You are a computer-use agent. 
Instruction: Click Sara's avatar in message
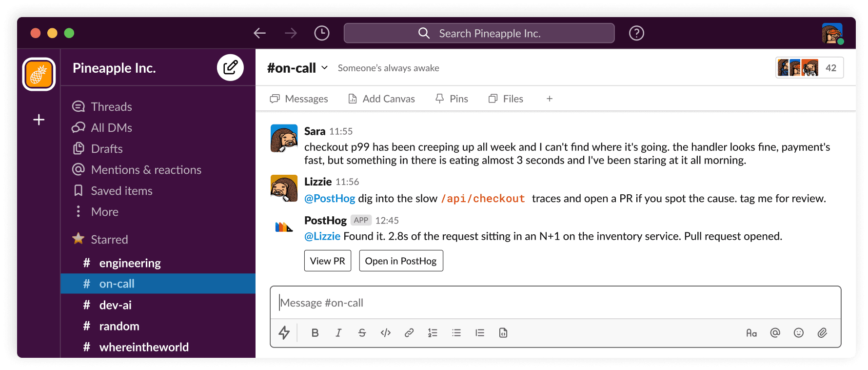[284, 138]
